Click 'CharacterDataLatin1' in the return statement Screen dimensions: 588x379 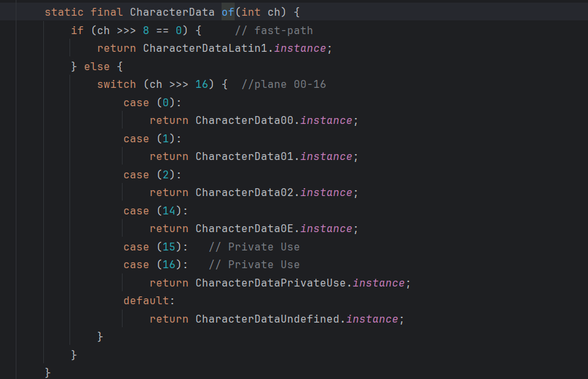[x=205, y=49]
